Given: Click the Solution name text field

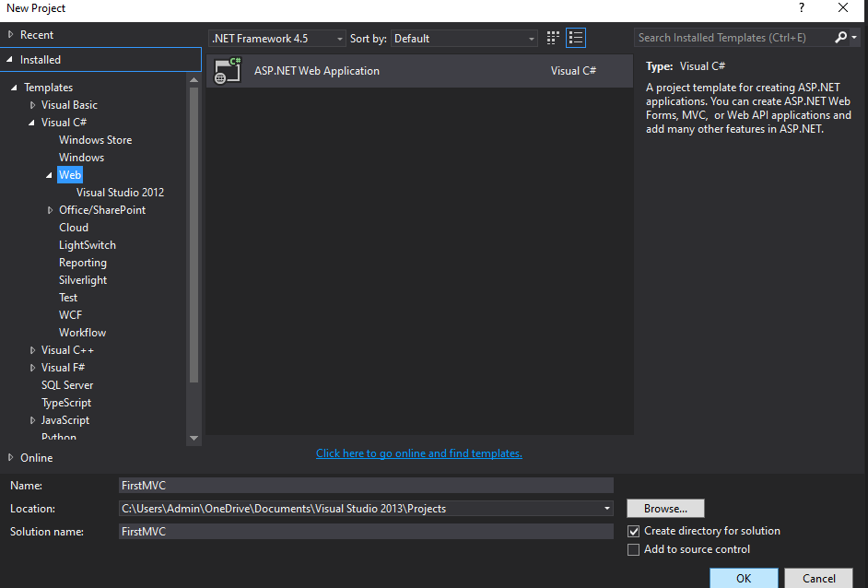Looking at the screenshot, I should [366, 532].
